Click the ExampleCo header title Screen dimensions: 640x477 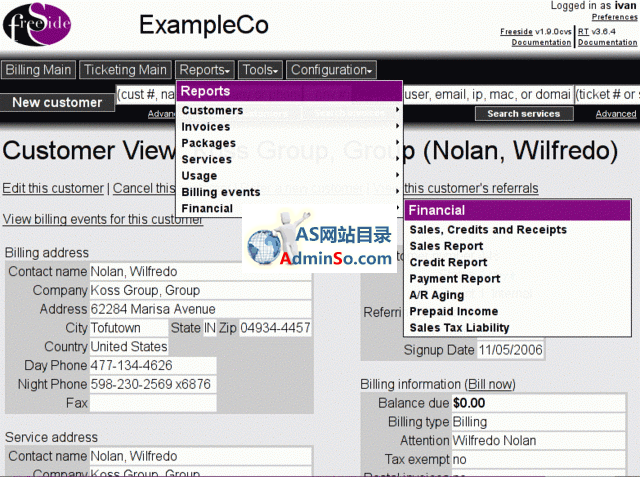(x=204, y=25)
